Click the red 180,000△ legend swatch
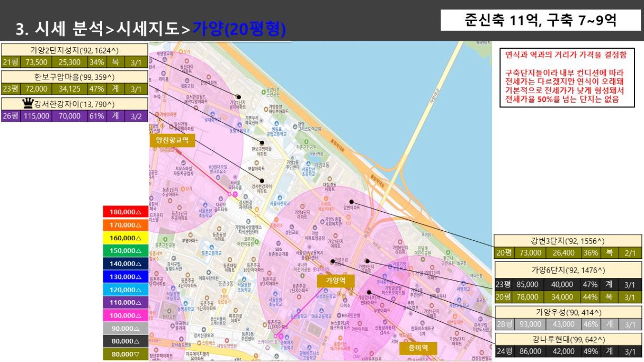This screenshot has height=362, width=644. click(126, 212)
